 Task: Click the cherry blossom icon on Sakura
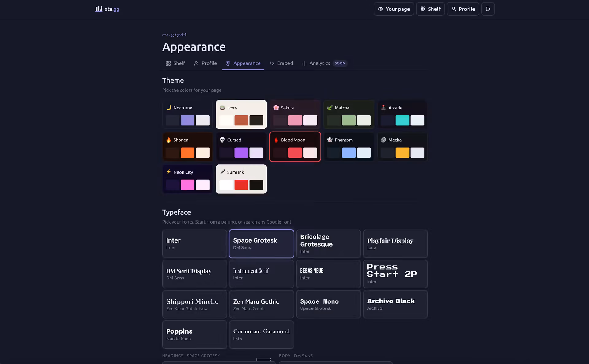276,108
